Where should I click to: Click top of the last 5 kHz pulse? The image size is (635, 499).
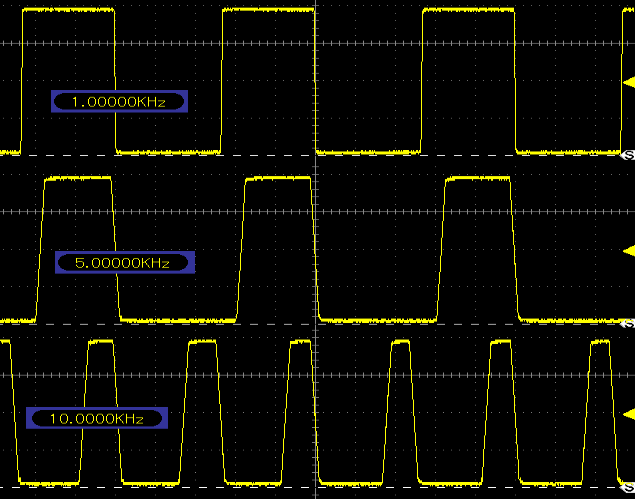tap(477, 178)
